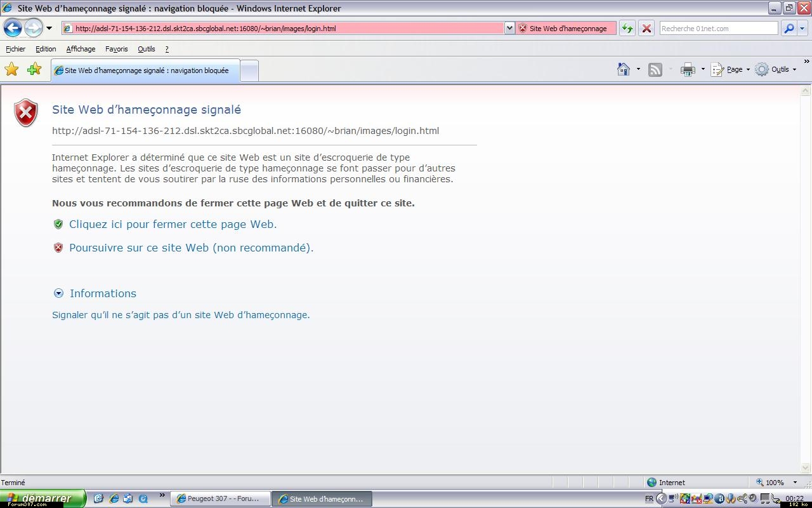Open the '?' help menu
Viewport: 812px width, 508px height.
coord(167,49)
